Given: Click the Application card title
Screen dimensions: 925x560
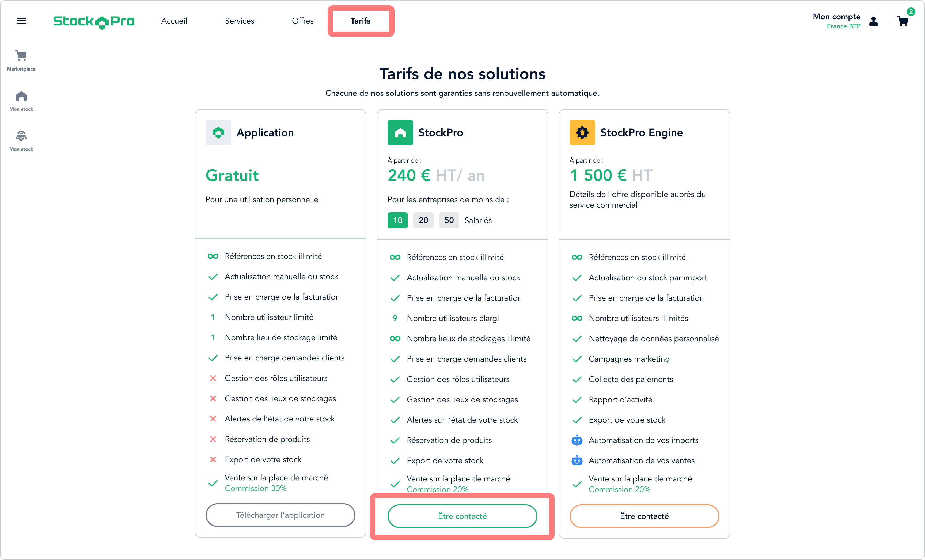Looking at the screenshot, I should [x=265, y=133].
